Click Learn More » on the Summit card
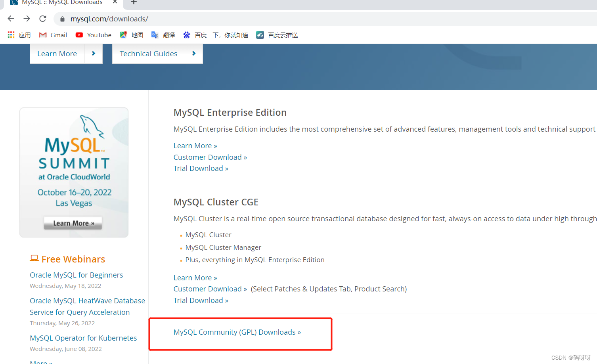The image size is (597, 364). pyautogui.click(x=73, y=223)
